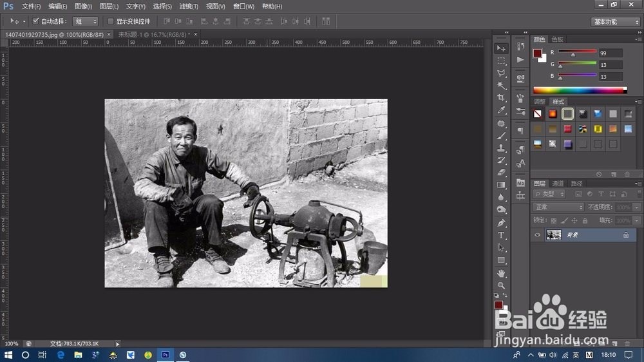Toggle lock all padlock icon
The image size is (644, 362).
585,221
